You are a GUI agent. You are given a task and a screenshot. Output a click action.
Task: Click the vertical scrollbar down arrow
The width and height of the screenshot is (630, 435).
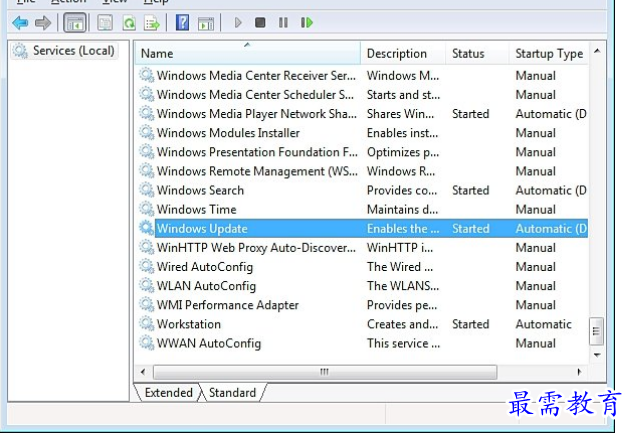click(597, 355)
